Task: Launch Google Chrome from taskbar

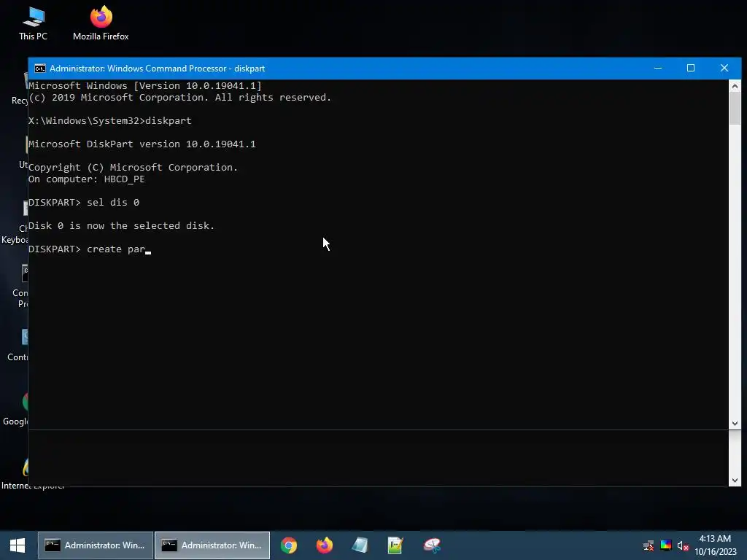Action: click(289, 545)
